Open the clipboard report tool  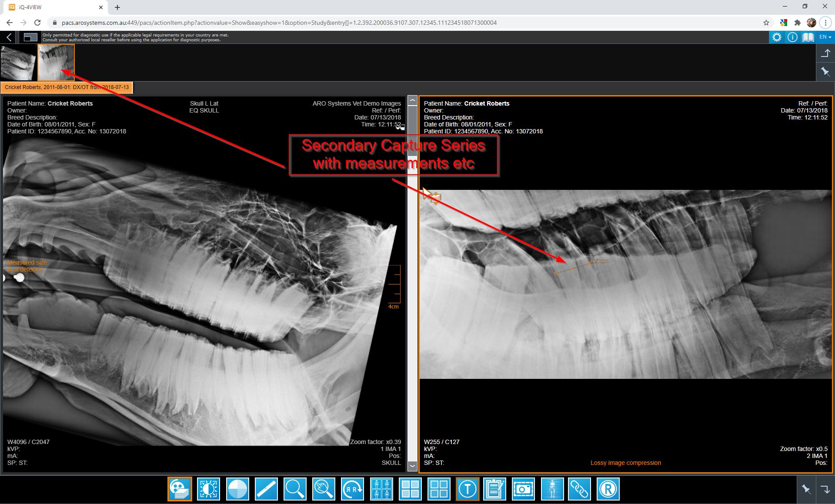pyautogui.click(x=495, y=489)
